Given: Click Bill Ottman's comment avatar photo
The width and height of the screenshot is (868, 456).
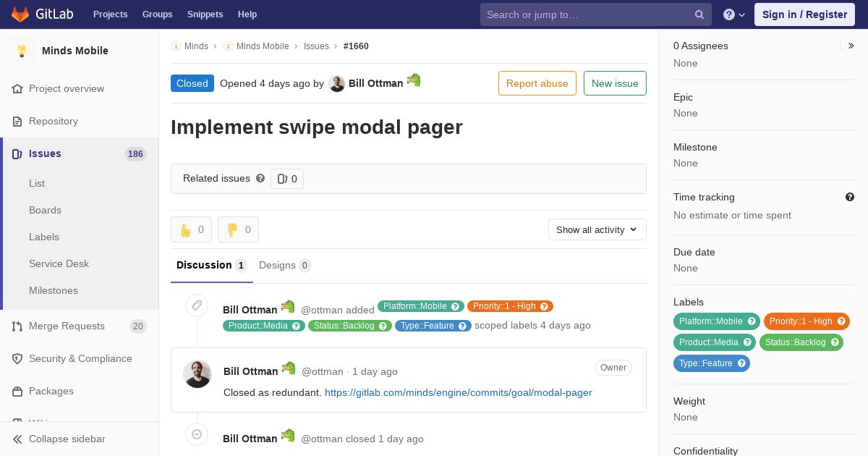Looking at the screenshot, I should 197,374.
